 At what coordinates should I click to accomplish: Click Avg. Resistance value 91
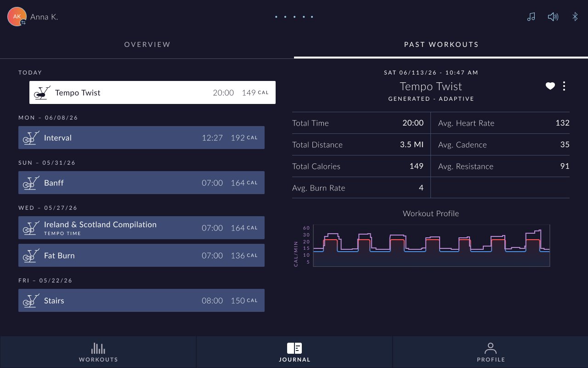click(x=565, y=166)
